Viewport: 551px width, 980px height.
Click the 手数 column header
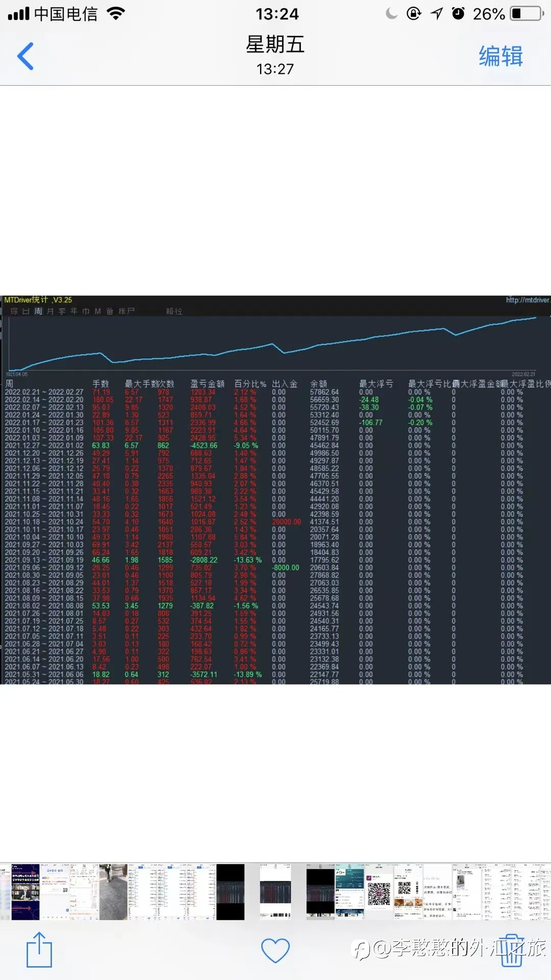(x=101, y=384)
